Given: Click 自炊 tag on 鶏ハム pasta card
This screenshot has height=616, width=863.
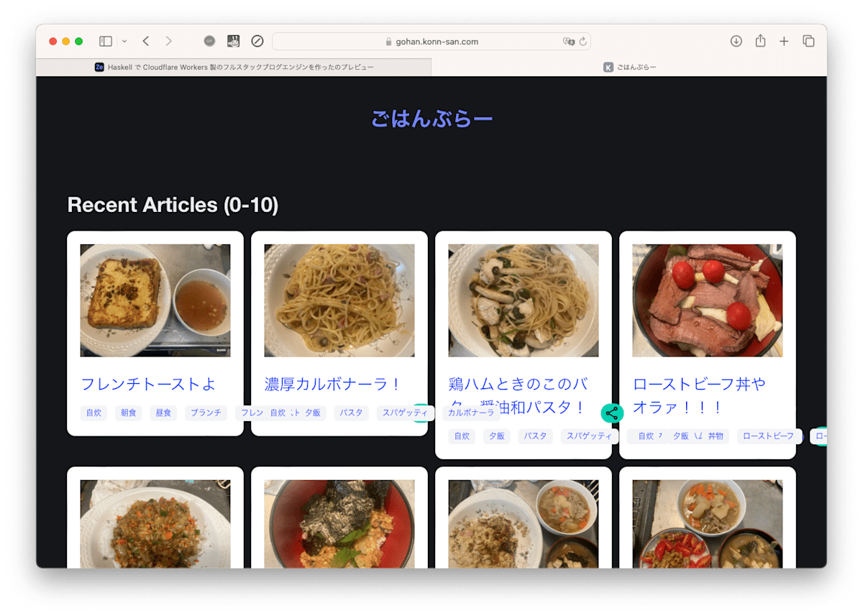Looking at the screenshot, I should tap(462, 436).
